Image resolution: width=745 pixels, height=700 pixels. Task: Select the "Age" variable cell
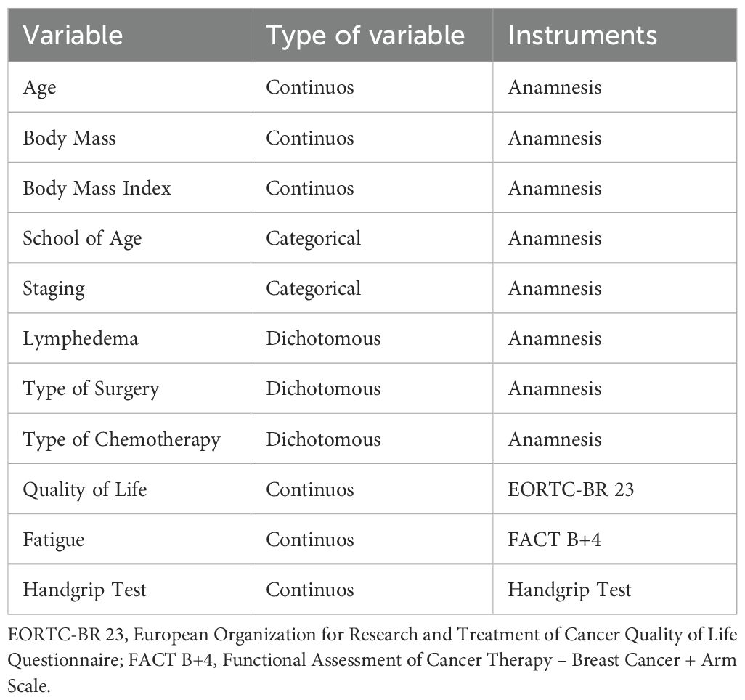pyautogui.click(x=39, y=87)
